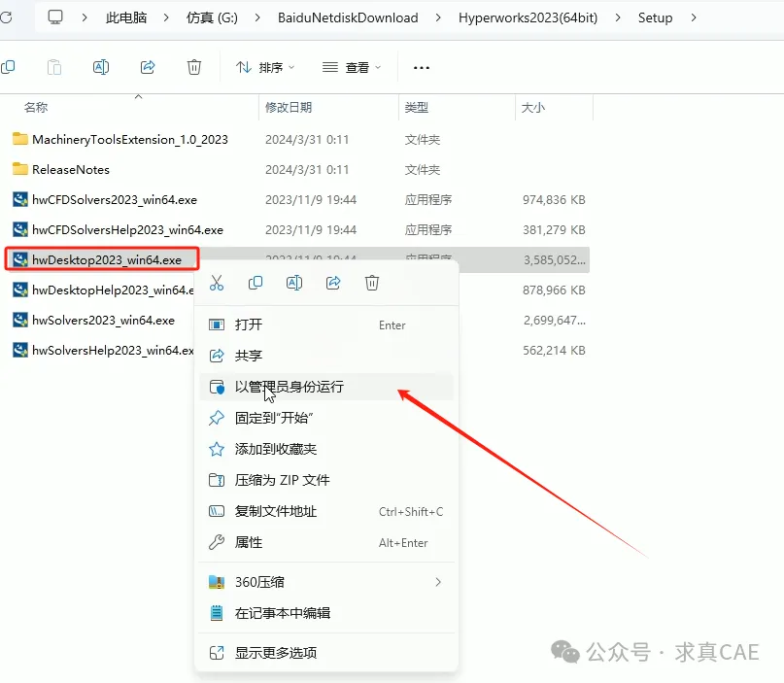Click the toolbar delete trash icon

194,67
